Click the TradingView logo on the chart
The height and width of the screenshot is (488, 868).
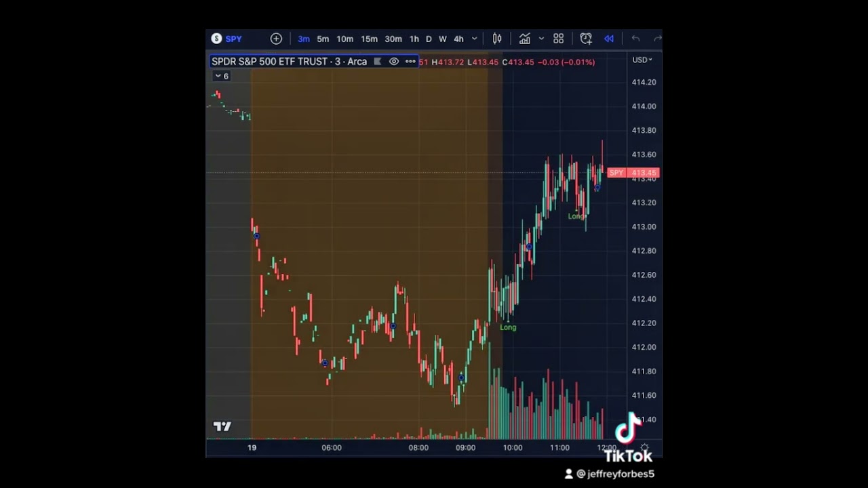click(222, 426)
